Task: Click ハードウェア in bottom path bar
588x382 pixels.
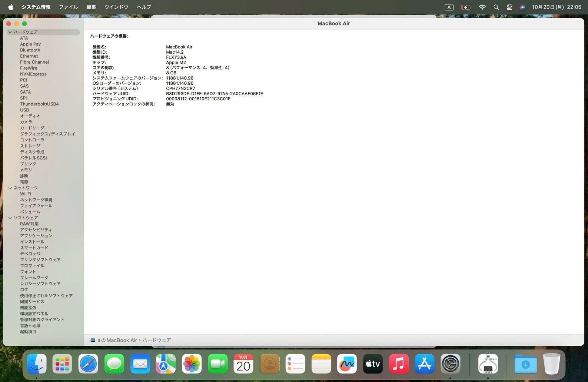Action: tap(157, 340)
